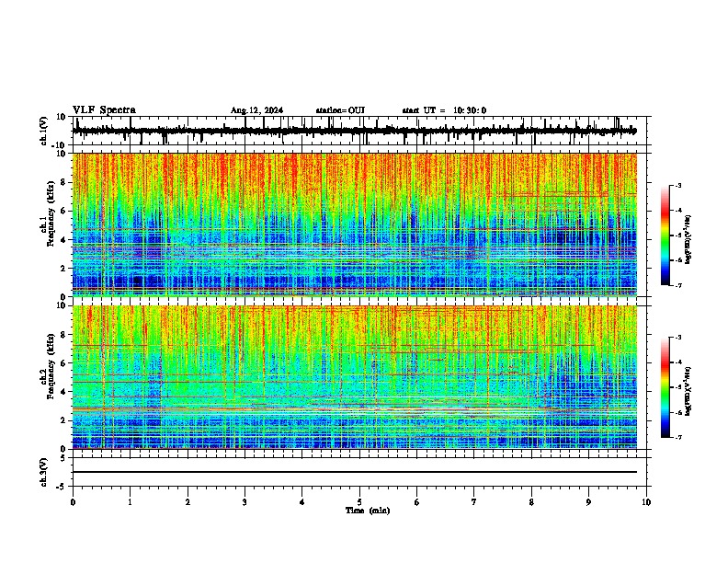Image resolution: width=728 pixels, height=563 pixels.
Task: Click the ch.1 voltage waveform trace
Action: pos(355,131)
